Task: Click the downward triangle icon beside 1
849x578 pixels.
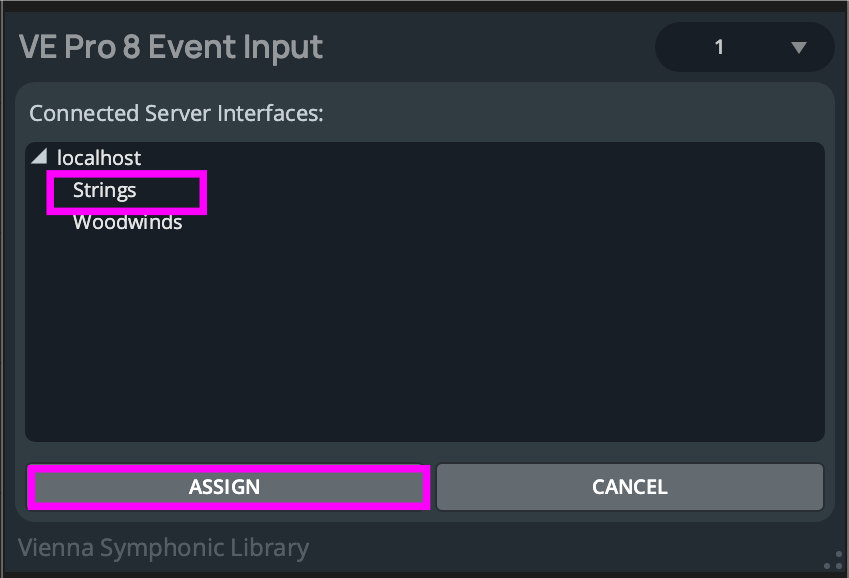Action: click(797, 47)
